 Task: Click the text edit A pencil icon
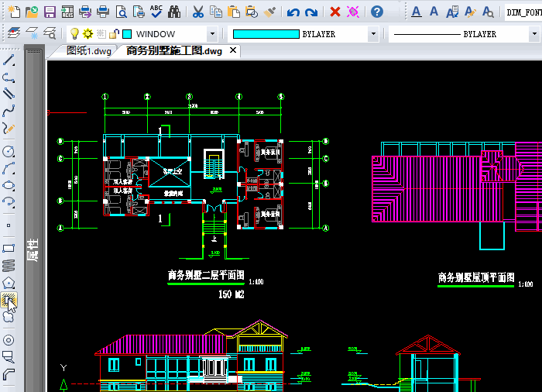click(x=469, y=12)
